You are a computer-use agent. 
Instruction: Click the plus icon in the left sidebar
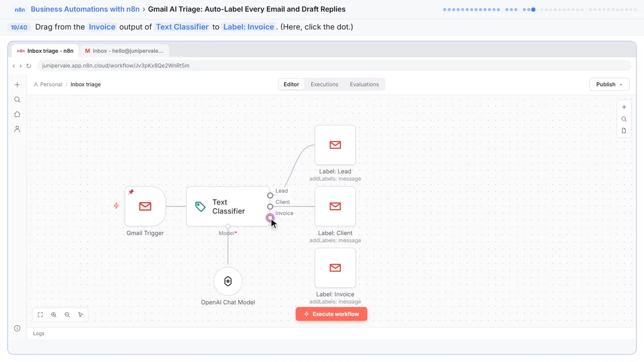(17, 85)
